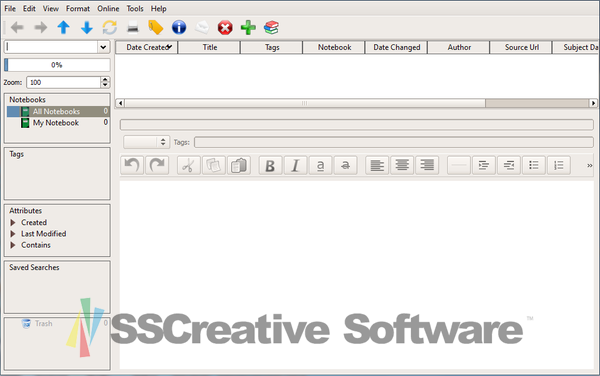Insert bulleted list
Screen dimensions: 600x376
point(534,165)
